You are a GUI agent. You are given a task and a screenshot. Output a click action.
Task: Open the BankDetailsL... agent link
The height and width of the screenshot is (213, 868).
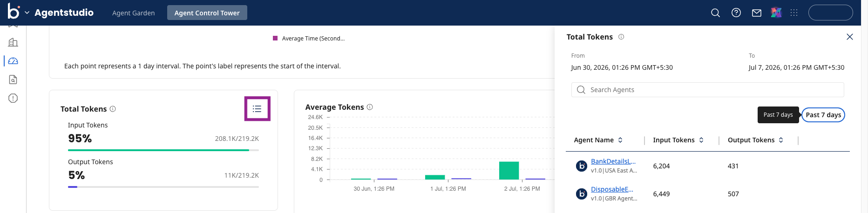click(x=613, y=161)
